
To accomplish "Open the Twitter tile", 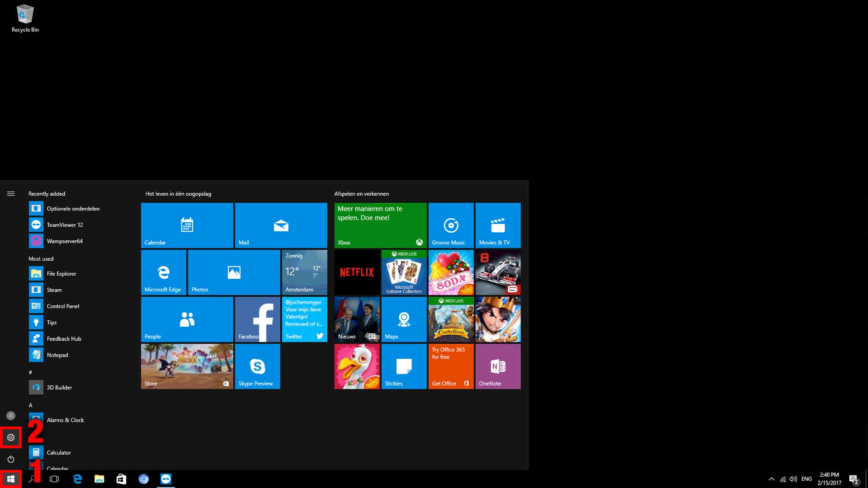I will 305,319.
